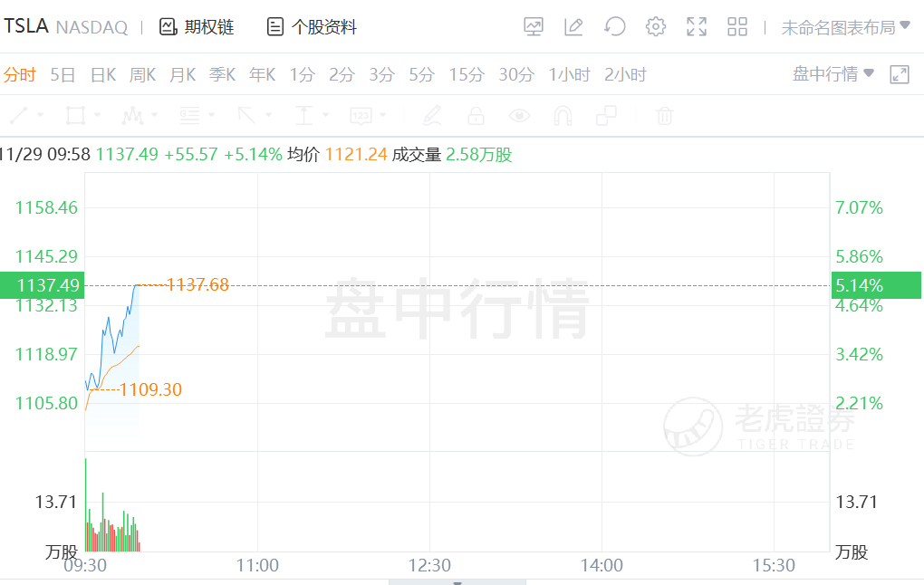Open chart settings gear

click(x=655, y=27)
